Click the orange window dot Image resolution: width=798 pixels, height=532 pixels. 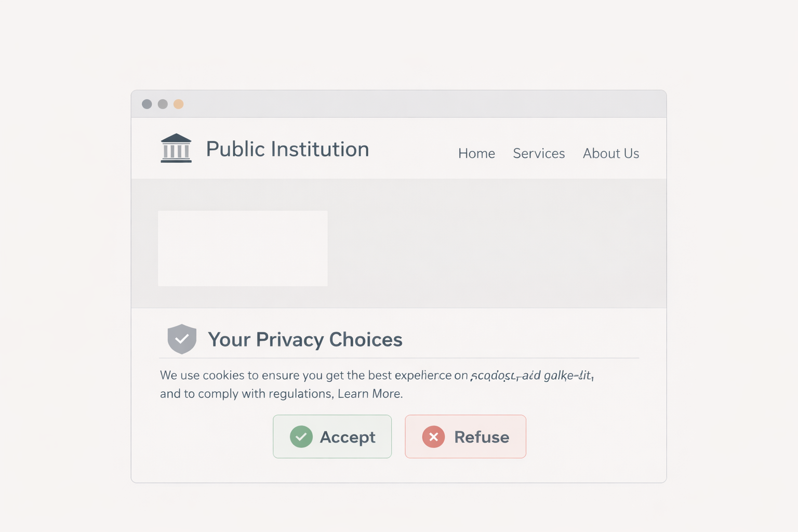[178, 104]
